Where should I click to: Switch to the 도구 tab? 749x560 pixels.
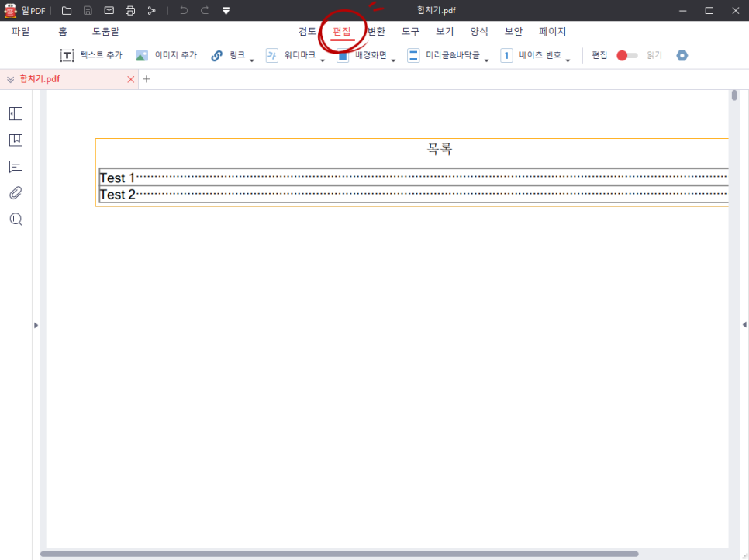(410, 32)
